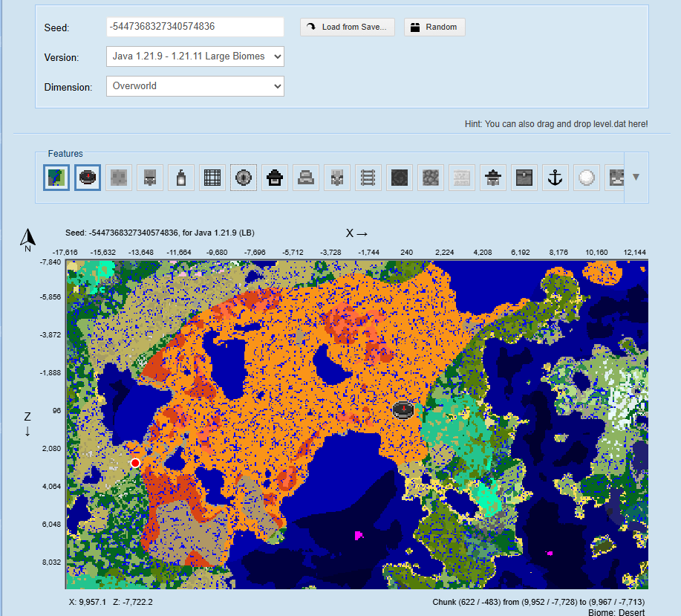Enable the lantern feature icon
This screenshot has height=616, width=681.
tap(181, 178)
